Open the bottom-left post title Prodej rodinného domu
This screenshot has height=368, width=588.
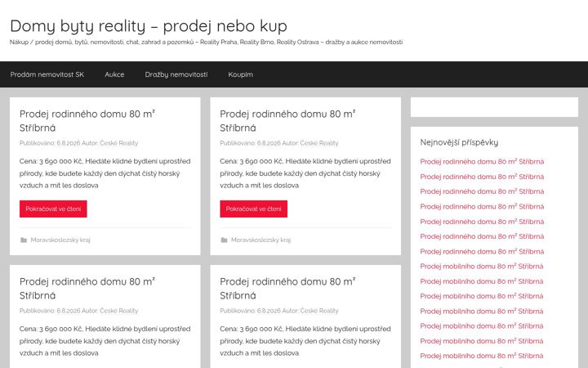tap(87, 289)
